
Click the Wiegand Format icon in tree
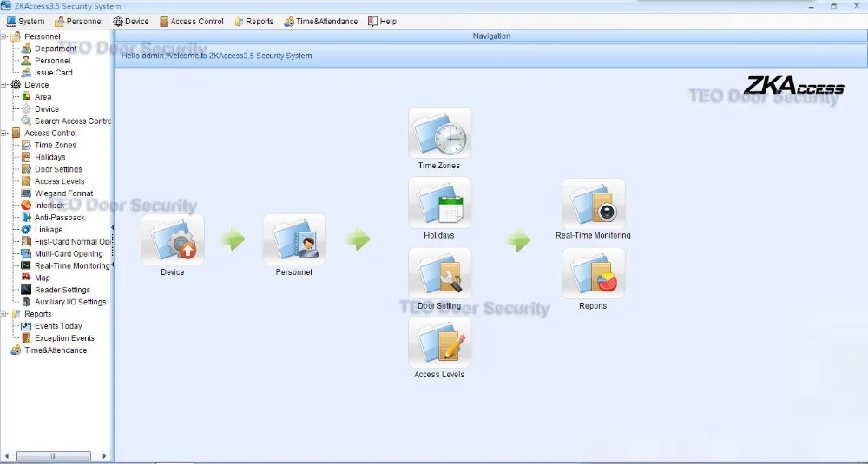[x=26, y=193]
